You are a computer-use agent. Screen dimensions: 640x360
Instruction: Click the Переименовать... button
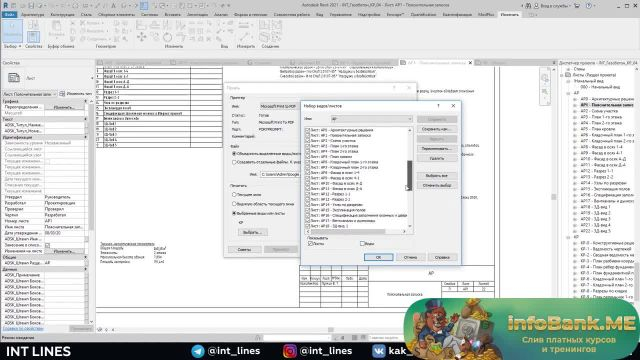click(x=437, y=149)
